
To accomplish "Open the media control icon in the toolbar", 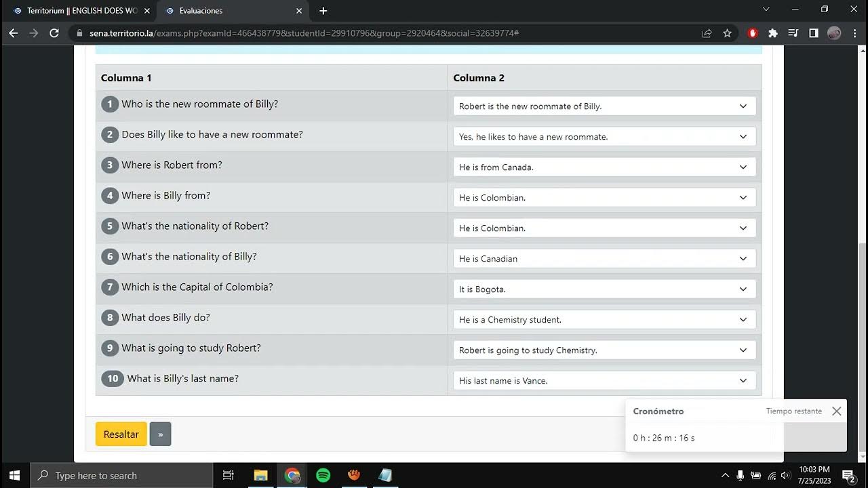I will point(793,33).
